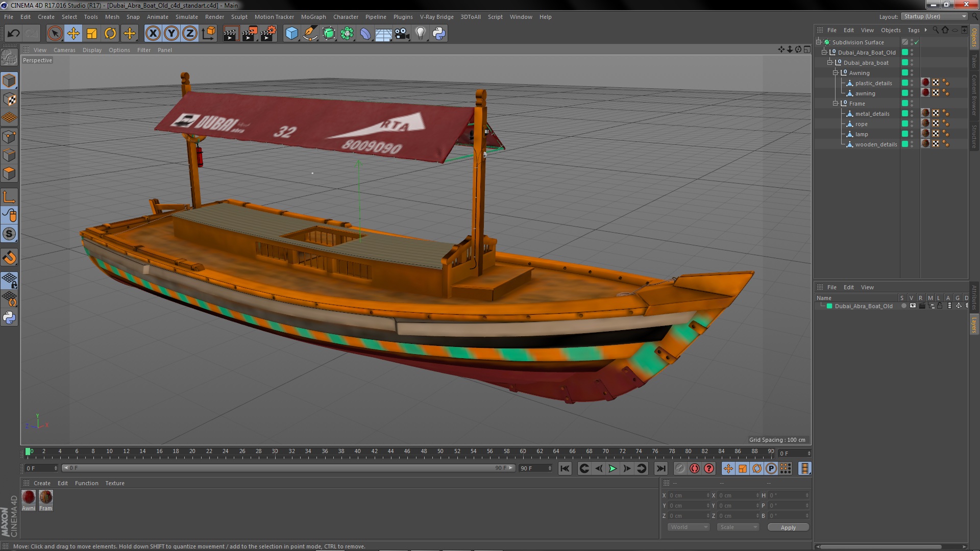This screenshot has width=980, height=551.
Task: Click the green Array modeling icon
Action: point(347,34)
